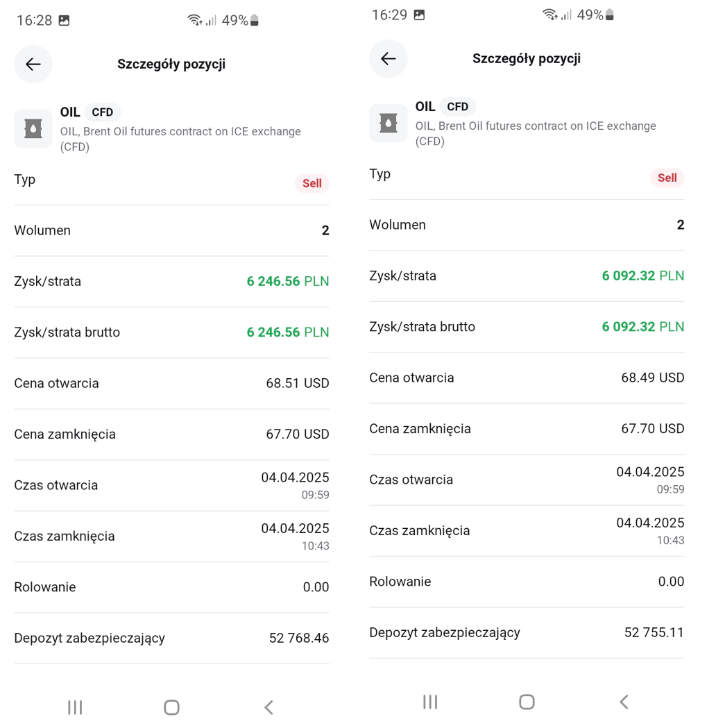
Task: Tap the back arrow in the left screenshot
Action: tap(33, 64)
